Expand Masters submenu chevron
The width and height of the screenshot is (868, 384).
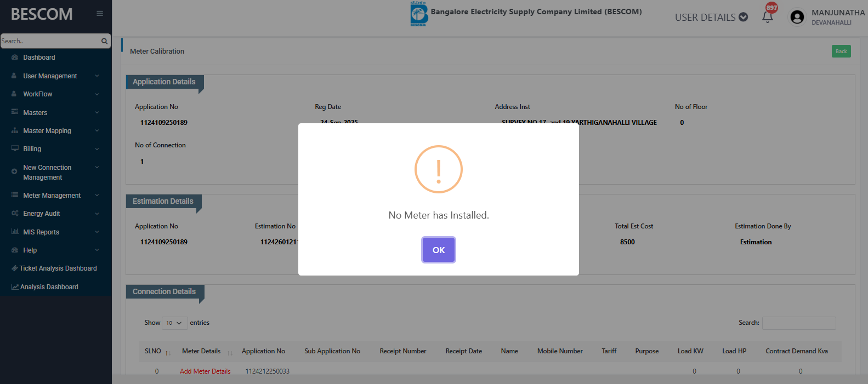(x=97, y=112)
